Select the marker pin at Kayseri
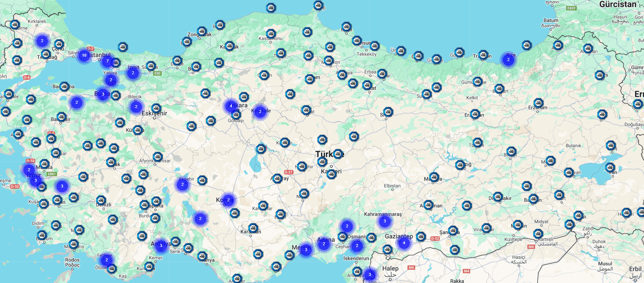Viewport: 644px width, 283px height. [x=332, y=174]
